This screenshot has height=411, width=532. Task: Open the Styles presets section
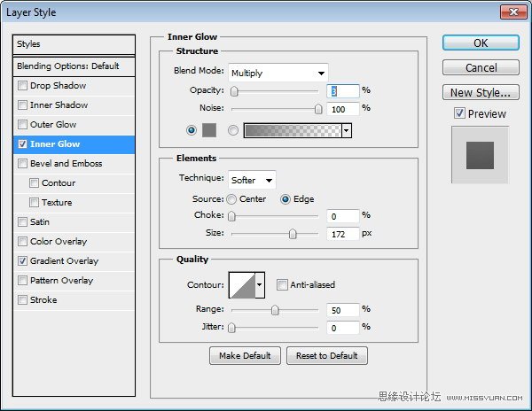(74, 44)
